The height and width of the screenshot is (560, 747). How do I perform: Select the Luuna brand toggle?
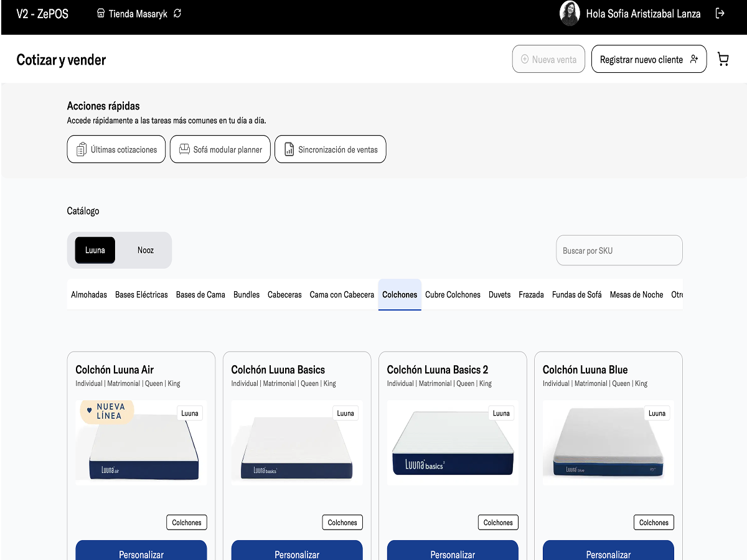(x=95, y=250)
